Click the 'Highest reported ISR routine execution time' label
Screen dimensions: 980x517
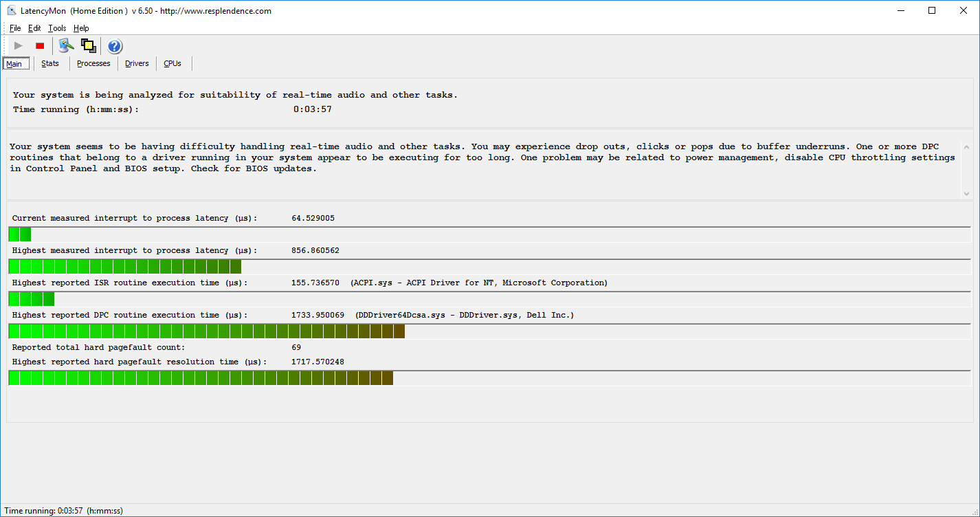coord(130,283)
